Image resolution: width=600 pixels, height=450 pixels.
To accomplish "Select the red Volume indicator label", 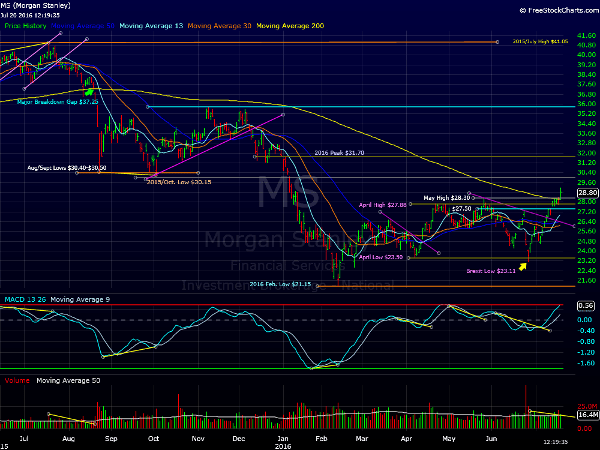I will tap(17, 380).
